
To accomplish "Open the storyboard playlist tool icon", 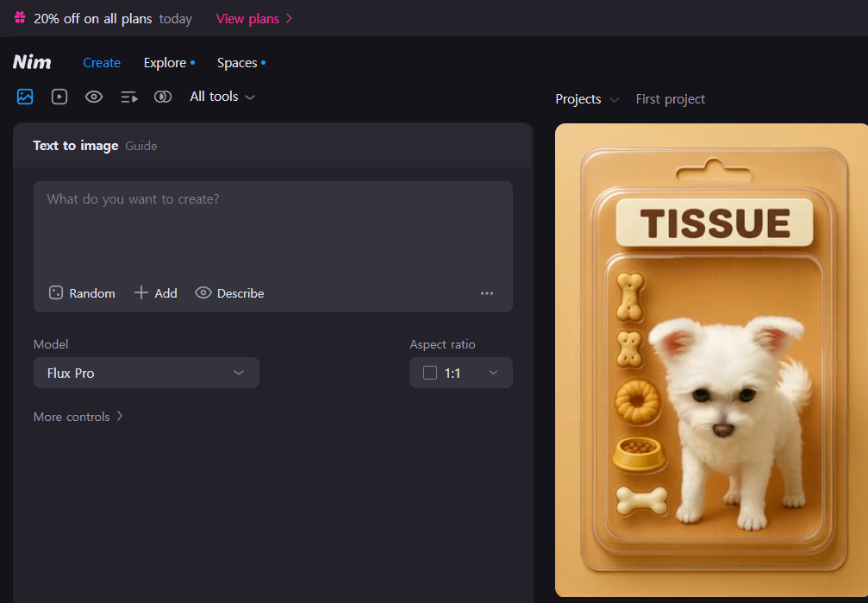I will (x=129, y=97).
